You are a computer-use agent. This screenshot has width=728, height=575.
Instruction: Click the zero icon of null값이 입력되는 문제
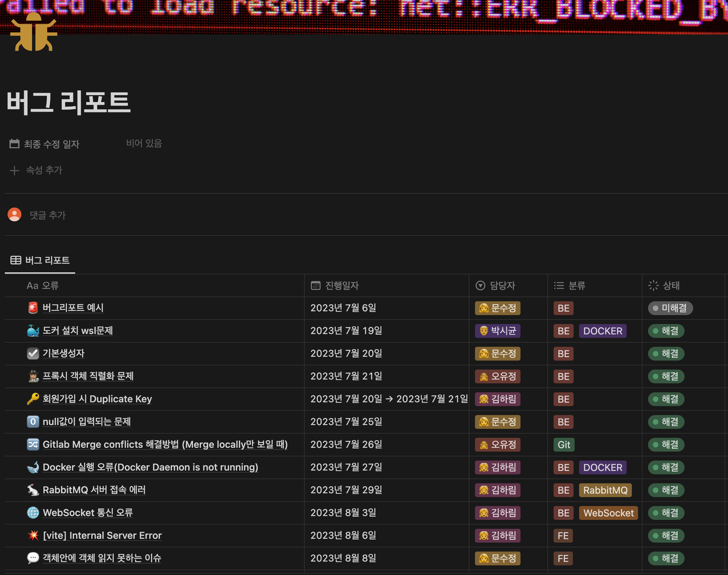tap(33, 422)
